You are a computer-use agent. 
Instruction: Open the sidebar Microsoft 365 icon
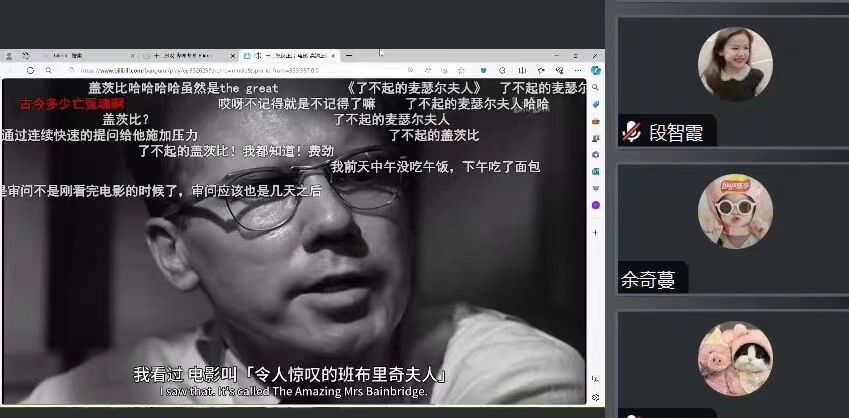[596, 154]
